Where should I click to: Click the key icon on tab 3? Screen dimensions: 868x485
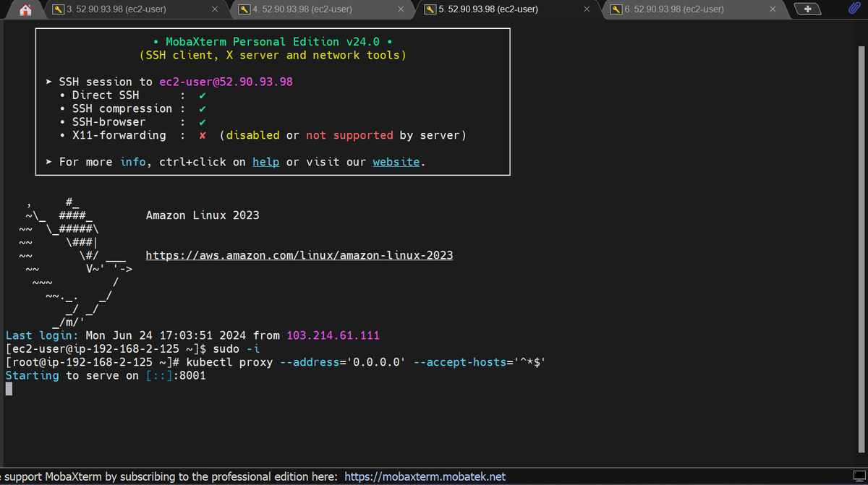pyautogui.click(x=58, y=9)
